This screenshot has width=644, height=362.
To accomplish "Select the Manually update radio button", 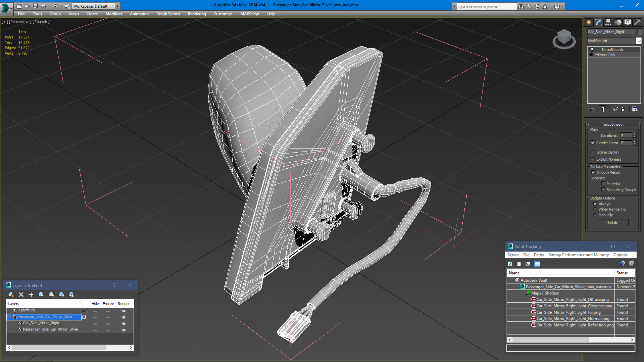I will click(x=595, y=215).
